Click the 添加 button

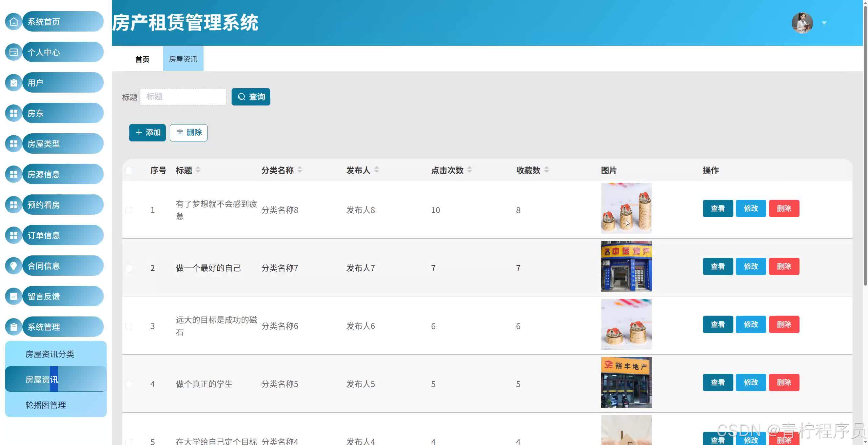pyautogui.click(x=147, y=133)
